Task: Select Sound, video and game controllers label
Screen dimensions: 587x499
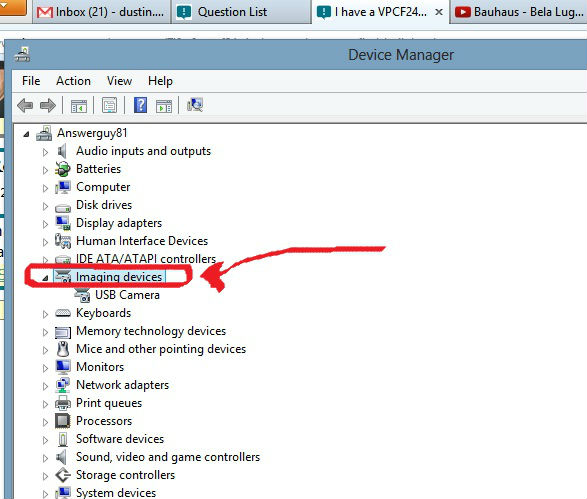Action: (x=168, y=457)
